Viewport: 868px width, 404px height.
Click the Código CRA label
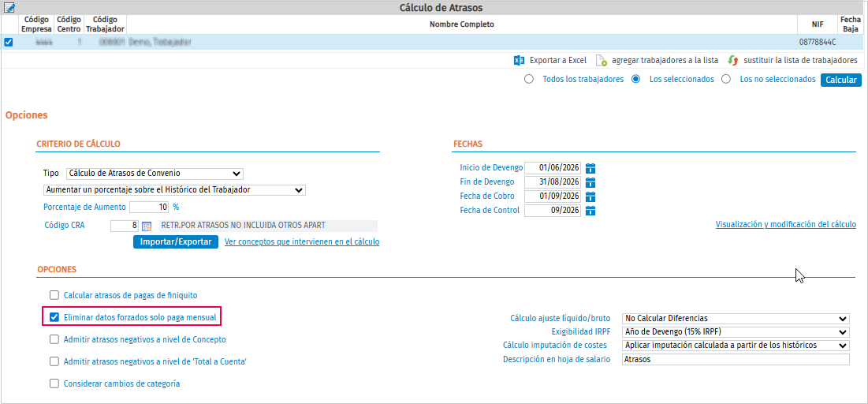64,226
